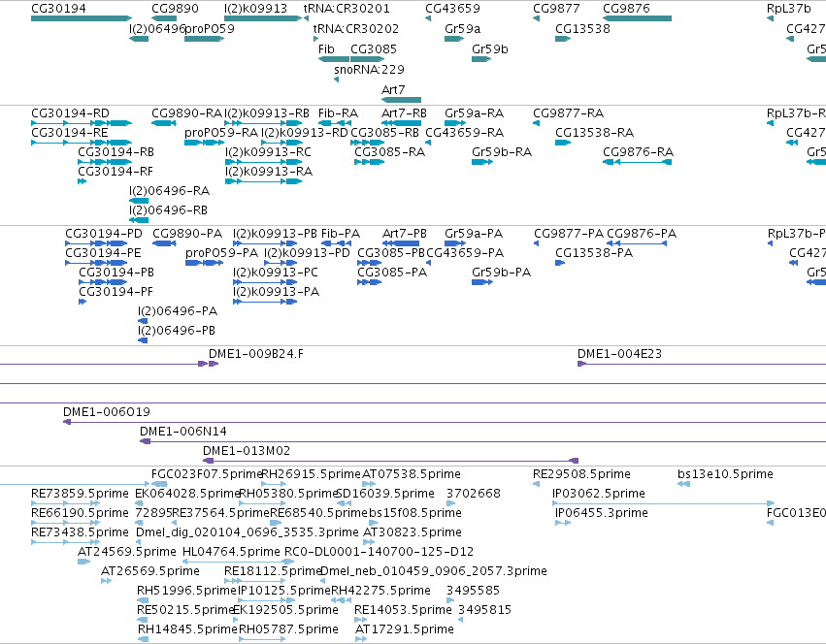This screenshot has height=644, width=826.
Task: Click the Gr59b gene label
Action: [x=490, y=48]
